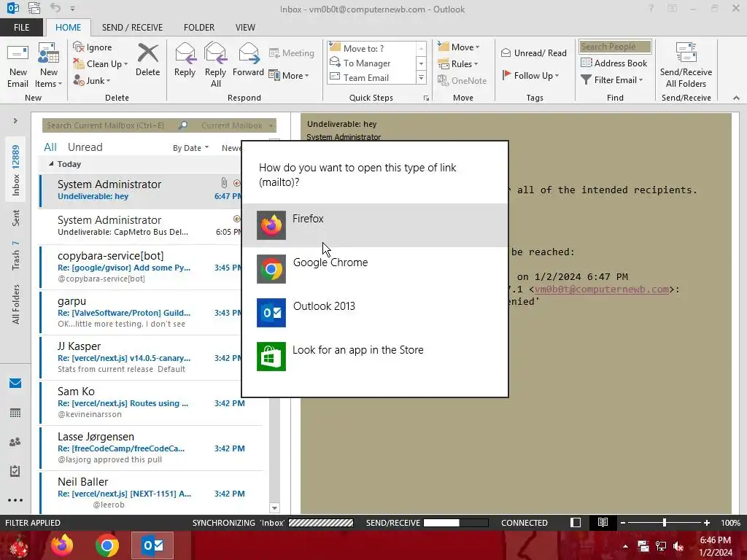Click the OneNote button
This screenshot has height=560, width=747.
[x=462, y=80]
